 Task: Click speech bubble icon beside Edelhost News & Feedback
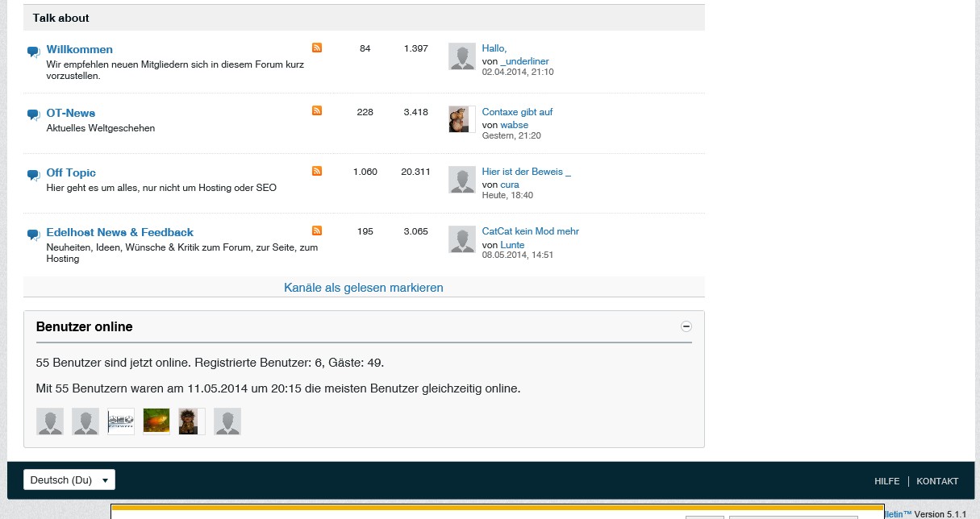pyautogui.click(x=33, y=235)
